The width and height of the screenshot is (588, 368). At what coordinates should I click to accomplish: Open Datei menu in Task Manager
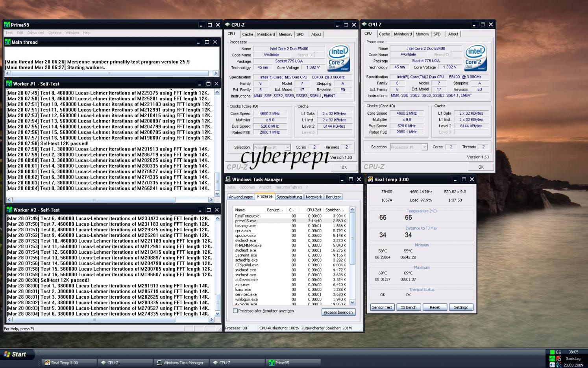click(231, 187)
